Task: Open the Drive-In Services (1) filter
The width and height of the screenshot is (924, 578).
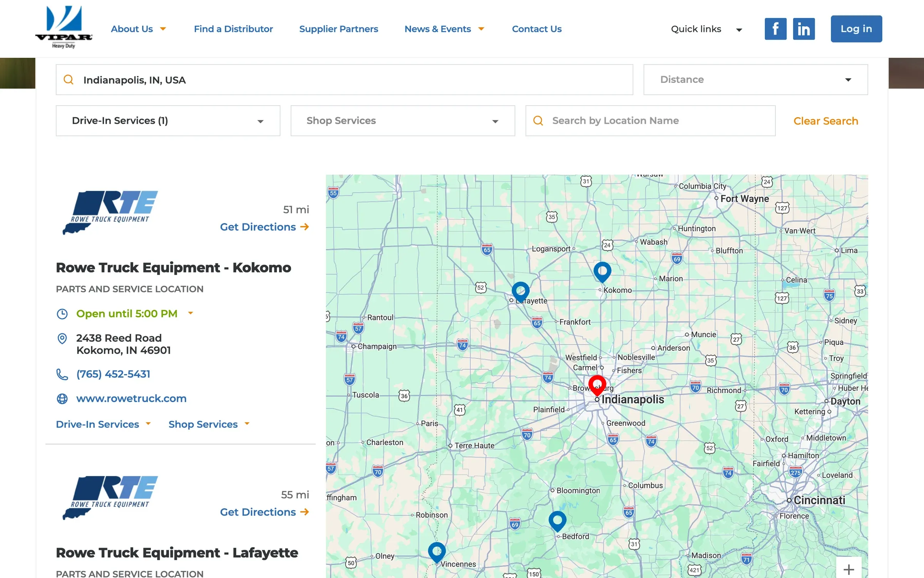Action: pyautogui.click(x=168, y=121)
